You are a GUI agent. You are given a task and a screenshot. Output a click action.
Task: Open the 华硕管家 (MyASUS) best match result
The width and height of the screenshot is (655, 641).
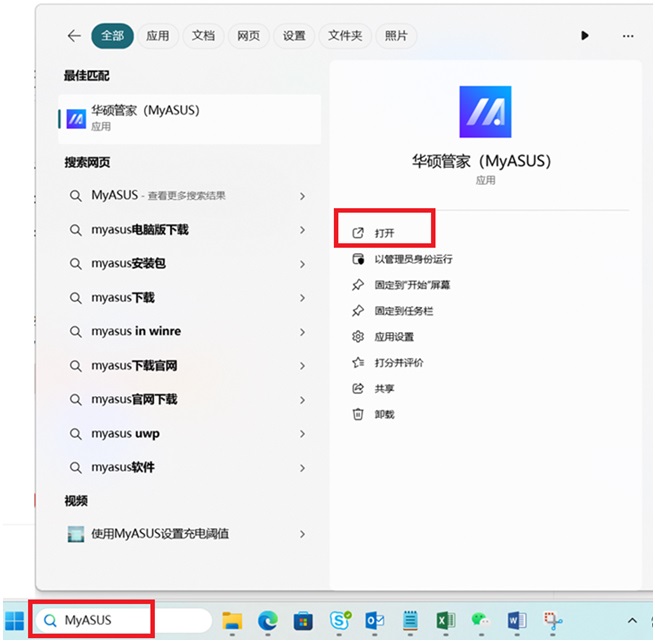point(189,118)
